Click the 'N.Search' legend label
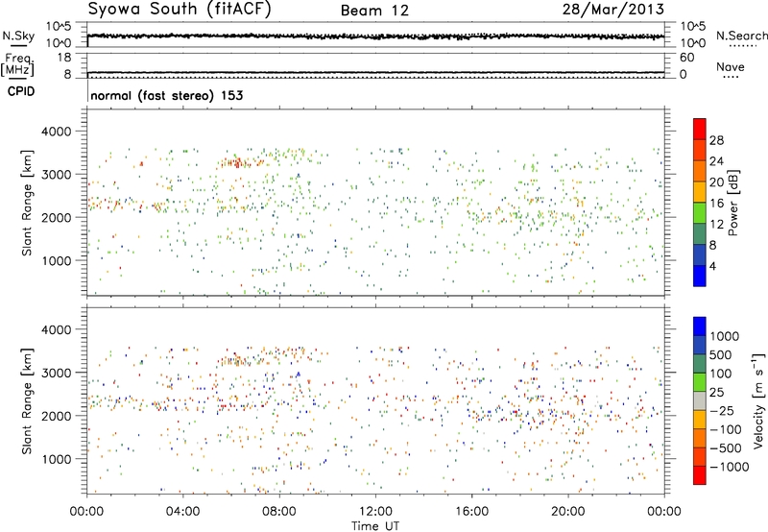768x532 pixels. point(741,36)
